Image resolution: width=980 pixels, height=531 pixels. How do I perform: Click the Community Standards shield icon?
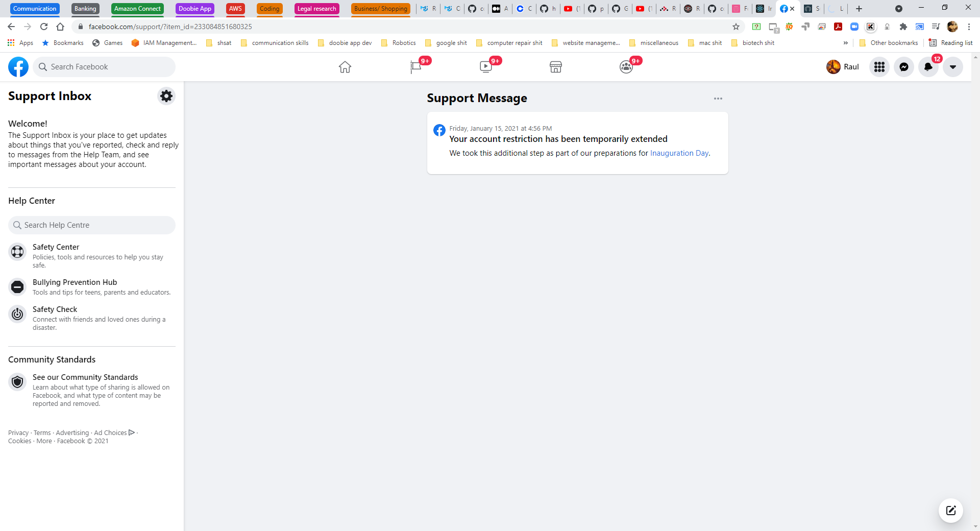tap(17, 382)
